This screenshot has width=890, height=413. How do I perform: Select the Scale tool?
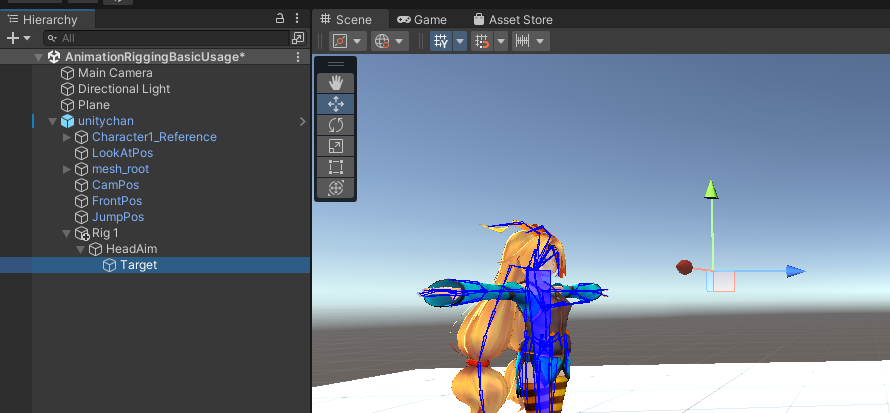335,146
